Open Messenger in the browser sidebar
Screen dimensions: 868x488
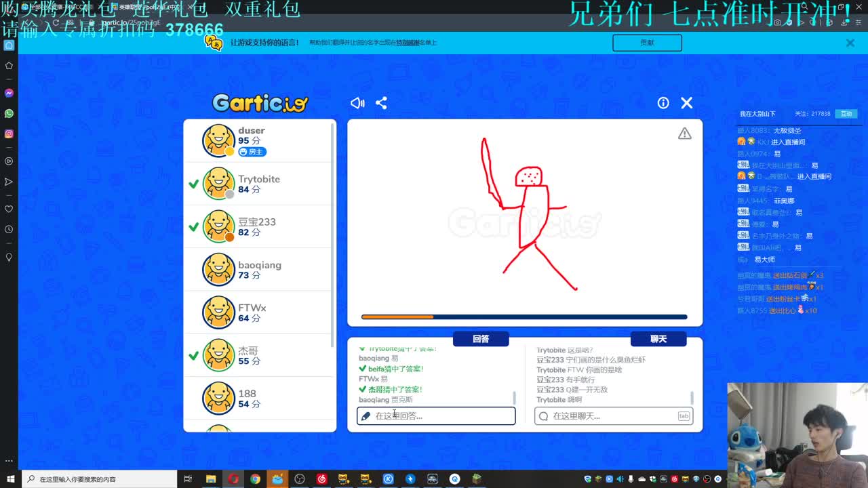click(x=9, y=93)
